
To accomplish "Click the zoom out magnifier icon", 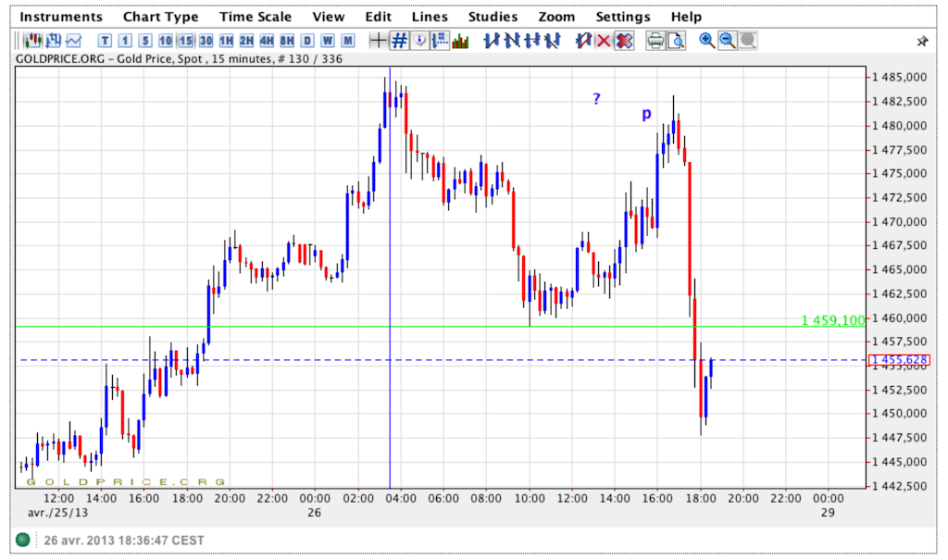I will click(727, 40).
